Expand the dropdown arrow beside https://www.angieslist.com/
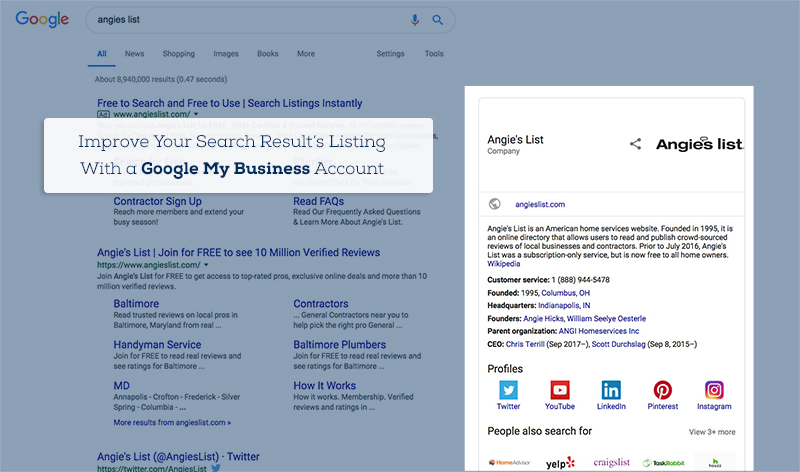 tap(206, 265)
